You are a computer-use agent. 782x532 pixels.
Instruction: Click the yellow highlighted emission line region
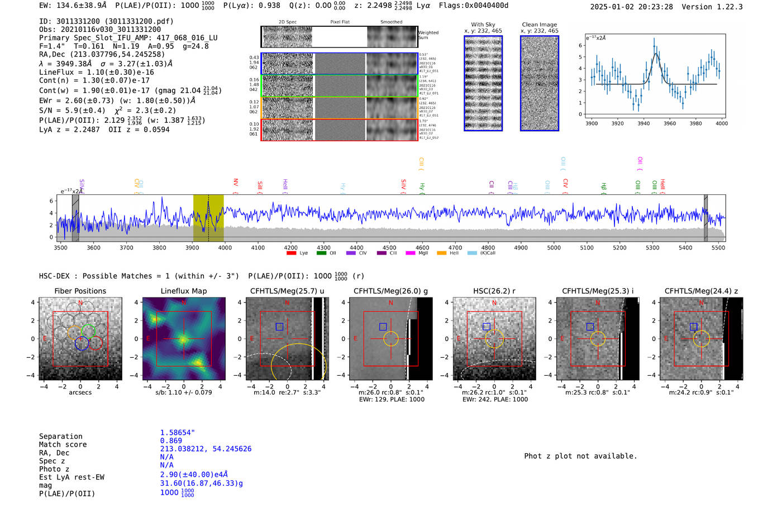coord(208,218)
